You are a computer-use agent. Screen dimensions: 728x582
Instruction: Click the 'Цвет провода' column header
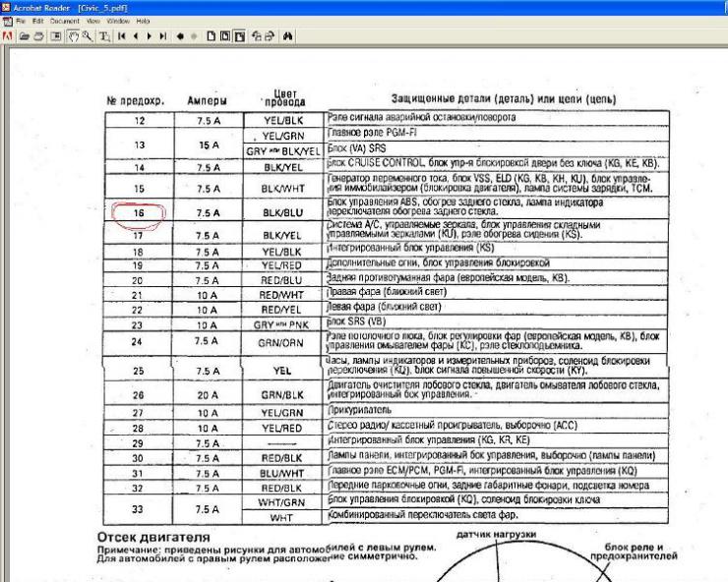tap(284, 98)
